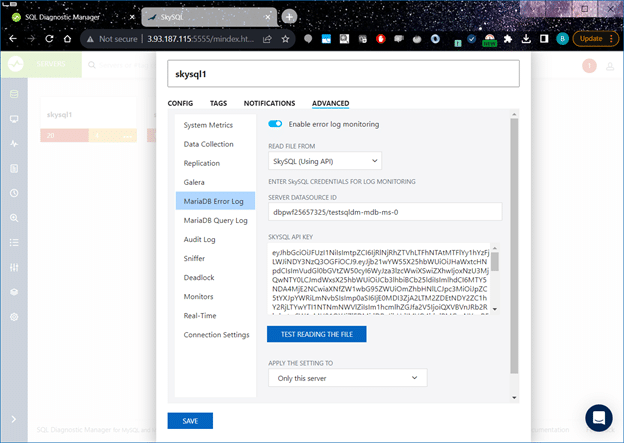The image size is (624, 443).
Task: Select the Advanced tab
Action: [330, 103]
